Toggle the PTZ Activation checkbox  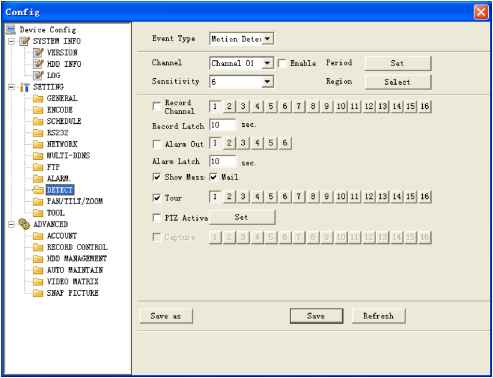pyautogui.click(x=156, y=218)
